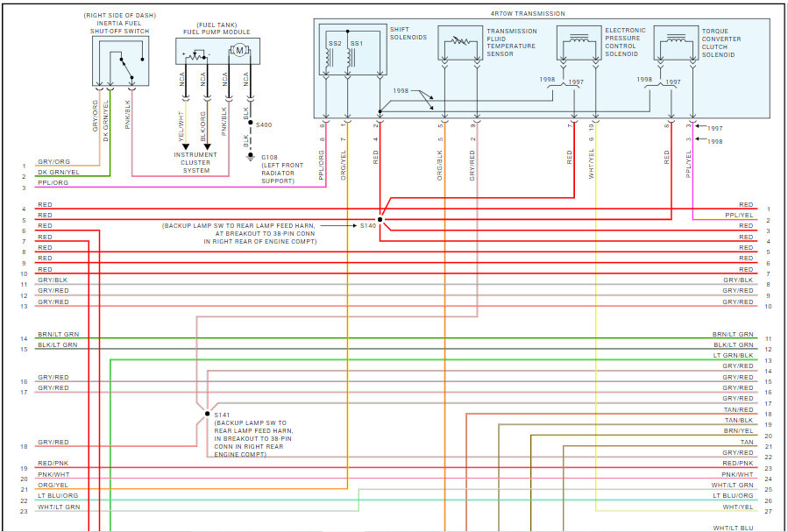Click the RED/PNK label beside left pin 19
788x532 pixels.
pyautogui.click(x=53, y=463)
